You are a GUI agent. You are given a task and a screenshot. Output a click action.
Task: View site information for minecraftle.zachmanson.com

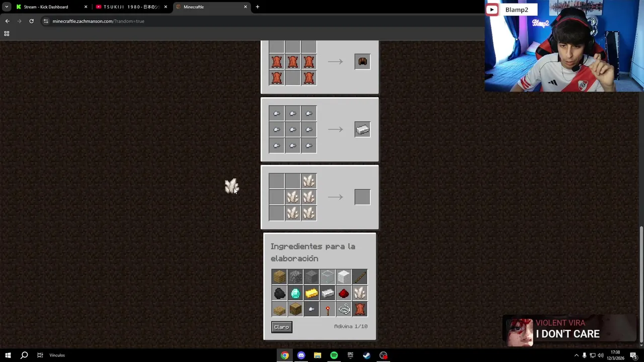point(46,21)
